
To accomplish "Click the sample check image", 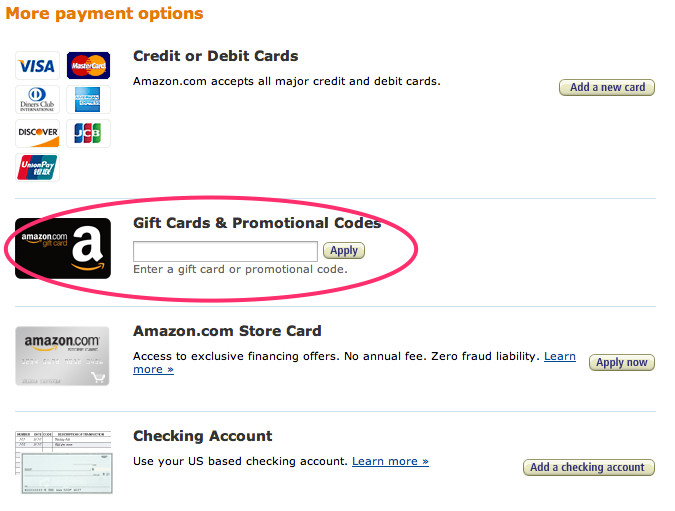I will coord(63,462).
